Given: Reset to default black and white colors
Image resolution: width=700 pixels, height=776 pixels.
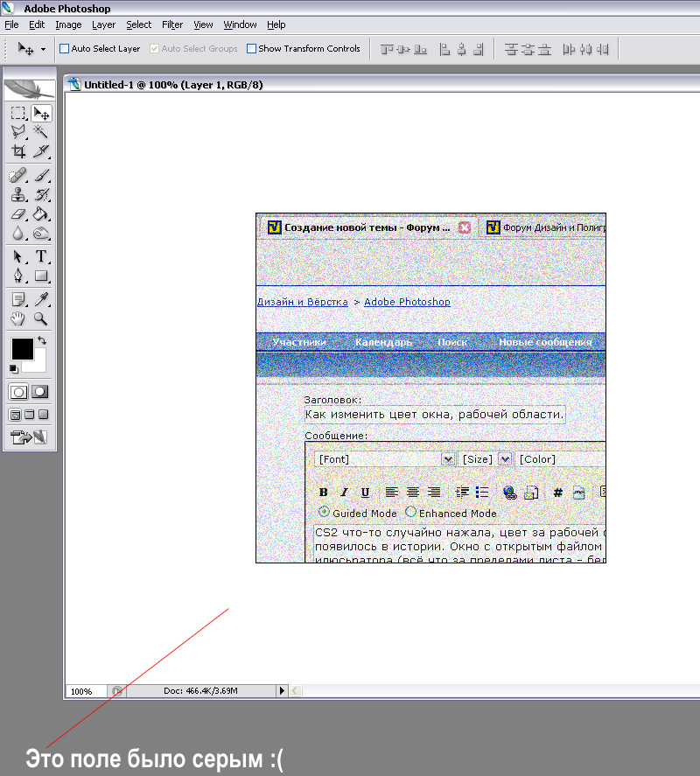Looking at the screenshot, I should pos(14,368).
